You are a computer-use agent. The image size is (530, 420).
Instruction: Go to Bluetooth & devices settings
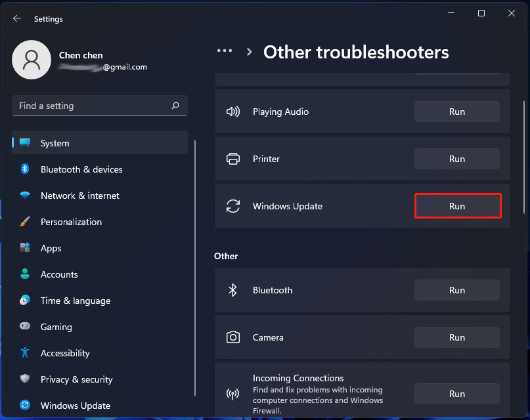pos(100,169)
